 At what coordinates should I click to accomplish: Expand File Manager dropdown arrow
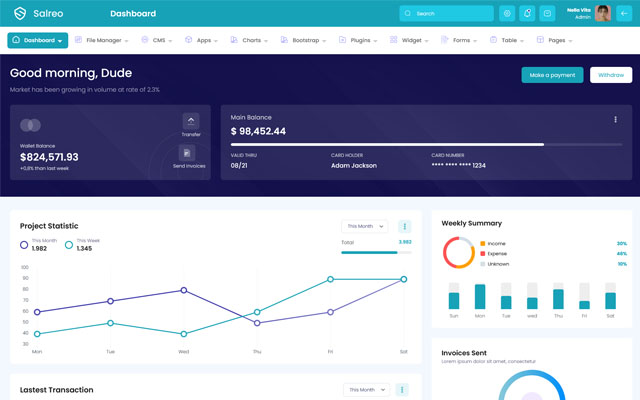127,41
